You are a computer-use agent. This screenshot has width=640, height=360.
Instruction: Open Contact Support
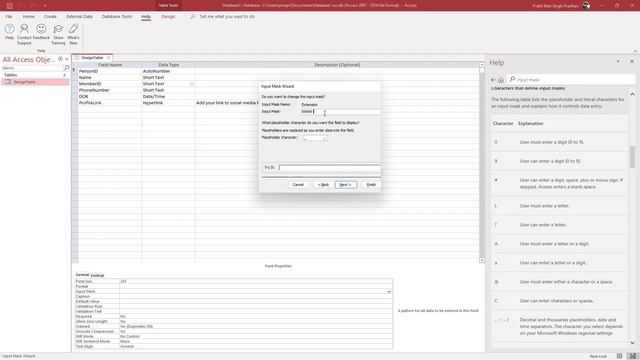coord(24,34)
